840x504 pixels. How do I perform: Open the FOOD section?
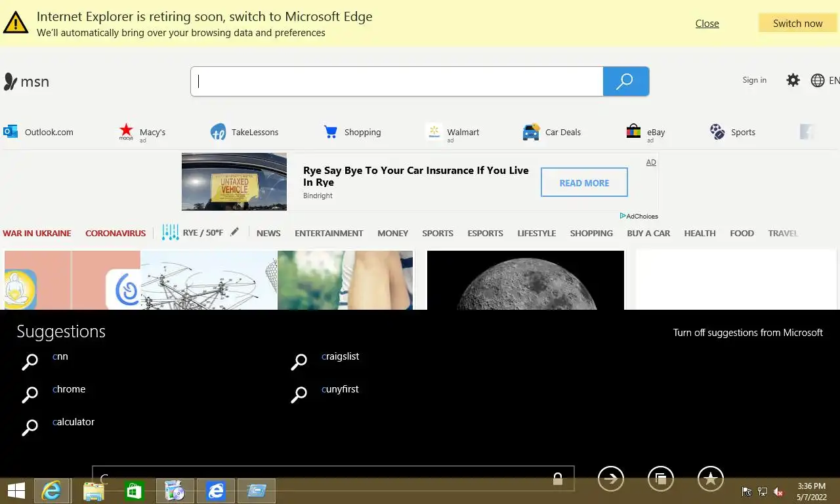pos(742,233)
